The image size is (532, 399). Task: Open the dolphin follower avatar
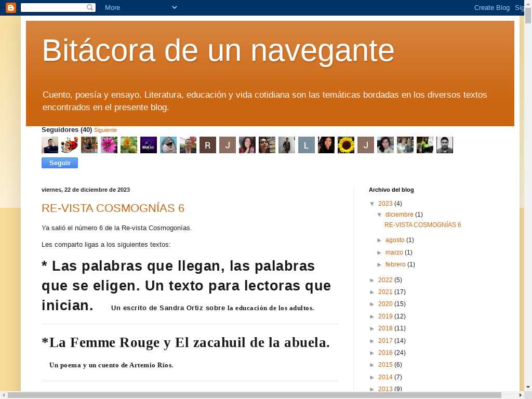point(168,145)
